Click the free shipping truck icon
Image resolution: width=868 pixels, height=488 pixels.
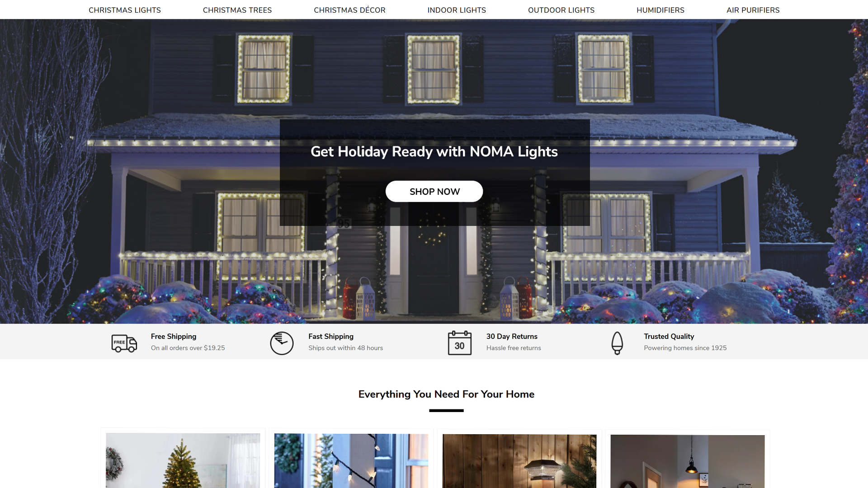coord(123,343)
